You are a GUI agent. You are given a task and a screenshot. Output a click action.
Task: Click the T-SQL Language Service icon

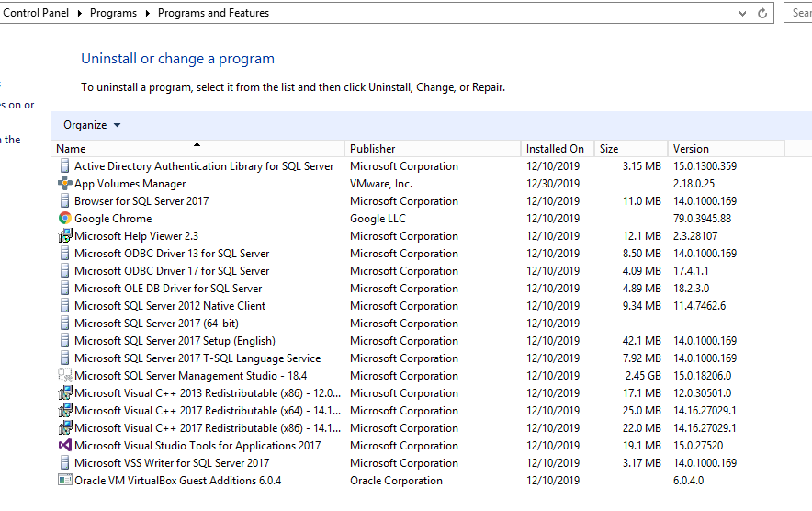64,358
